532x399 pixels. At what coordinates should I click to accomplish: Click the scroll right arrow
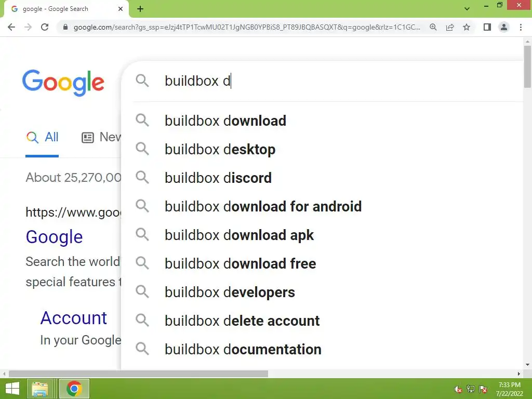coord(519,374)
